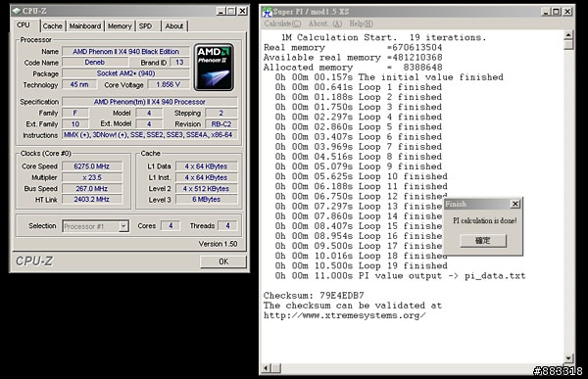This screenshot has width=588, height=379.
Task: Open the Calculate menu in Super PI
Action: pos(282,24)
